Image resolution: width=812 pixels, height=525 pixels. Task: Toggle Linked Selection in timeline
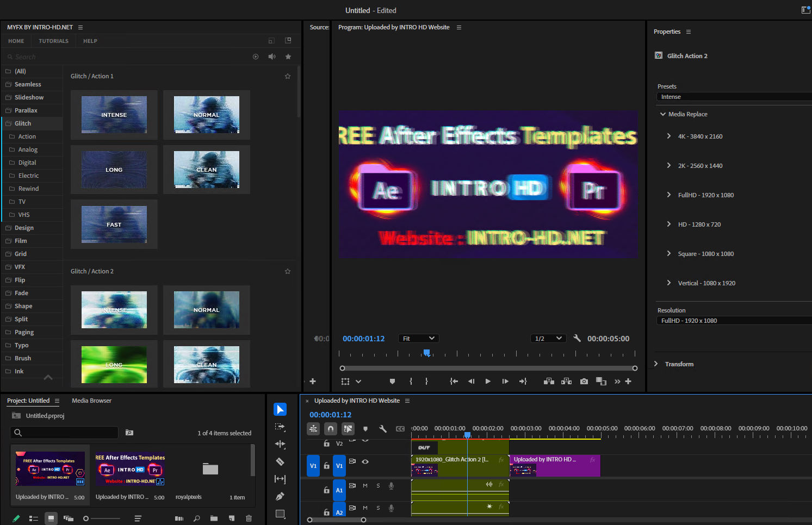point(348,429)
